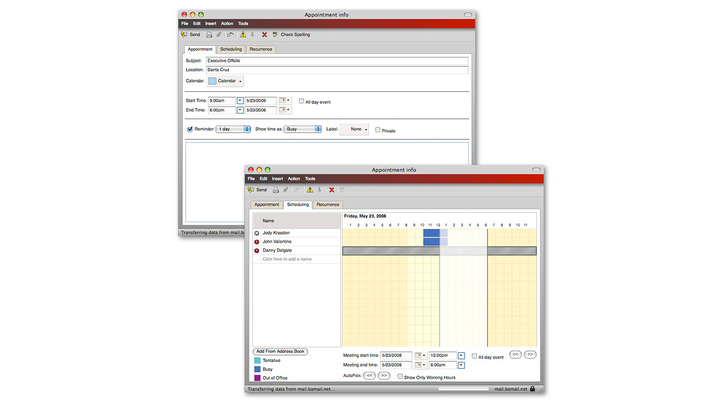Open the Start Time calendar picker icon
The height and width of the screenshot is (405, 720).
pyautogui.click(x=284, y=101)
